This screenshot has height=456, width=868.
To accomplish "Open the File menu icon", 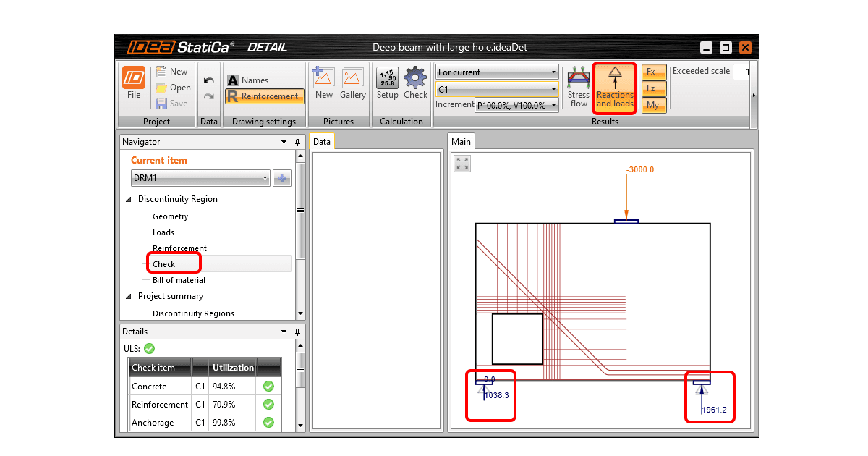I will tap(134, 77).
